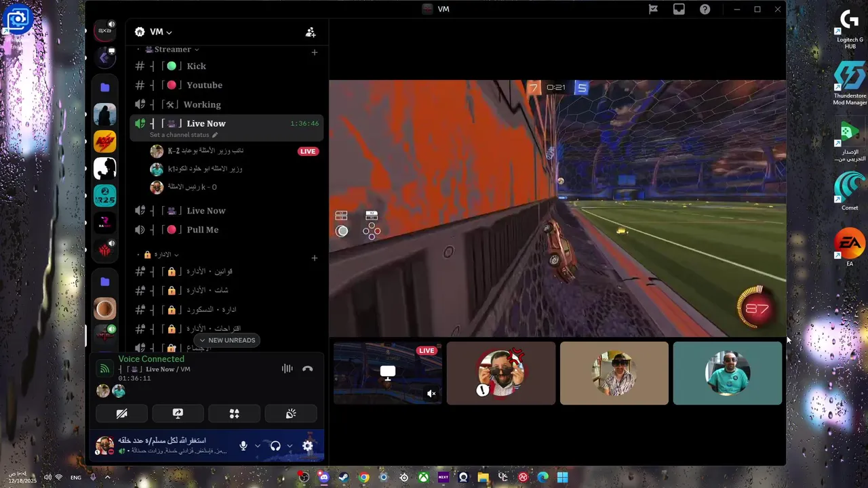Select user k - 0 in voice list
Viewport: 868px width, 488px height.
(233, 187)
